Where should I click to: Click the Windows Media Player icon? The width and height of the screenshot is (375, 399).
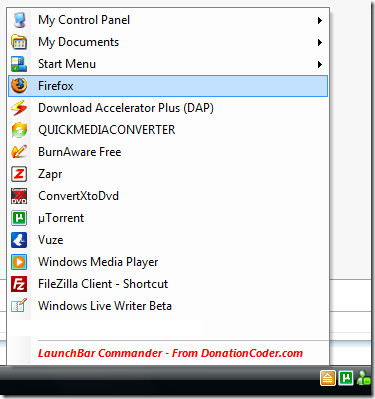coord(19,262)
